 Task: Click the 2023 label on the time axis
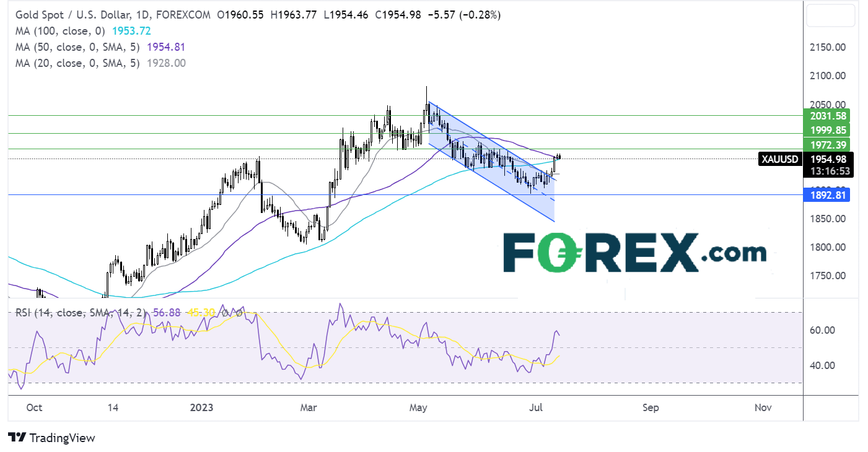tap(202, 407)
